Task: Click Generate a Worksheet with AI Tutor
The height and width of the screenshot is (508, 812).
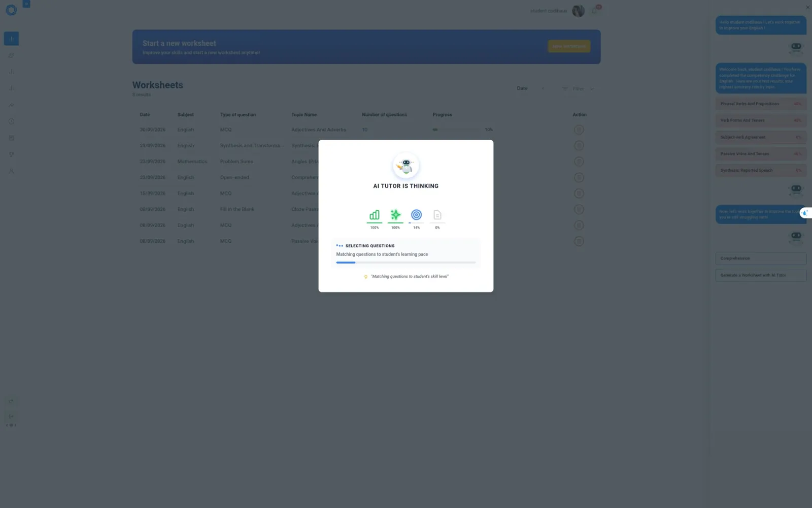Action: (x=761, y=275)
